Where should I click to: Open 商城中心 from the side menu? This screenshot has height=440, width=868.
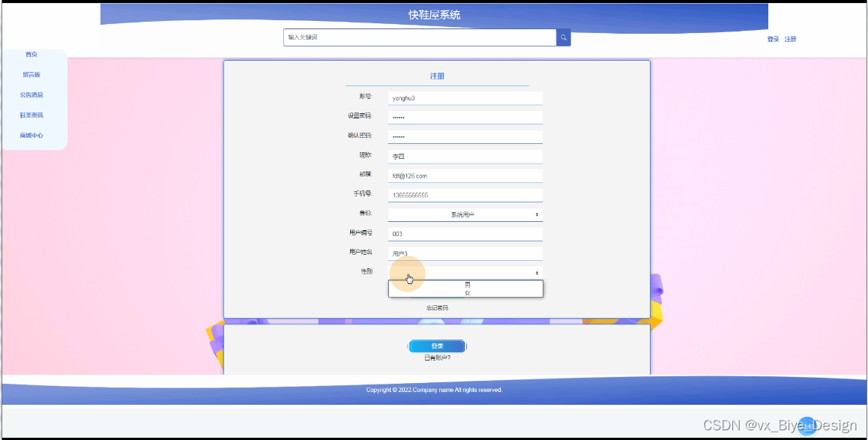tap(31, 135)
